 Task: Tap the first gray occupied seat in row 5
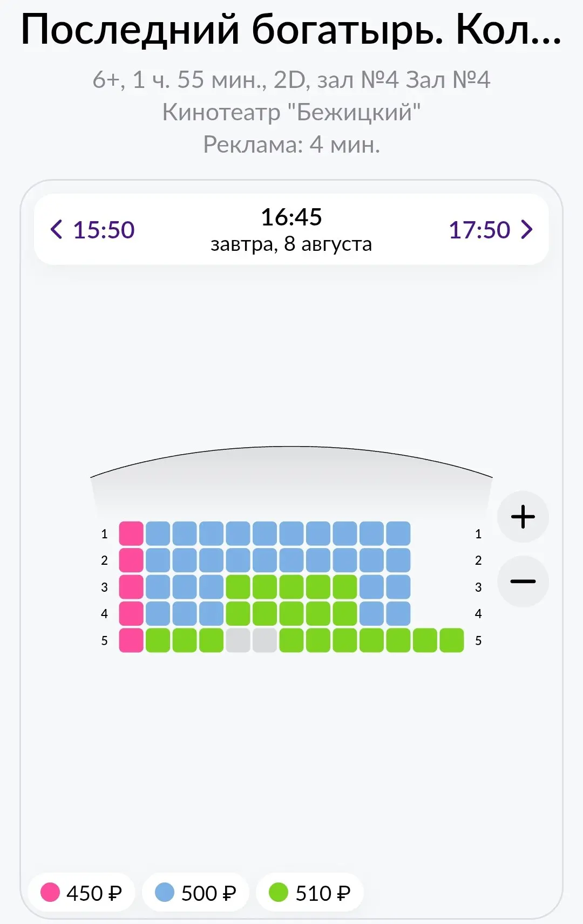238,640
